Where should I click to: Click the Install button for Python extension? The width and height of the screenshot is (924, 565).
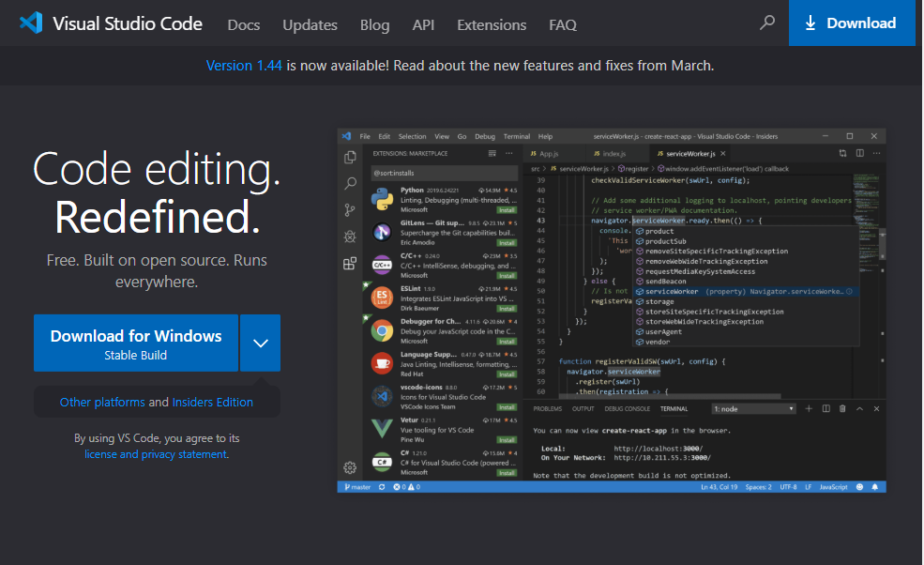coord(507,210)
